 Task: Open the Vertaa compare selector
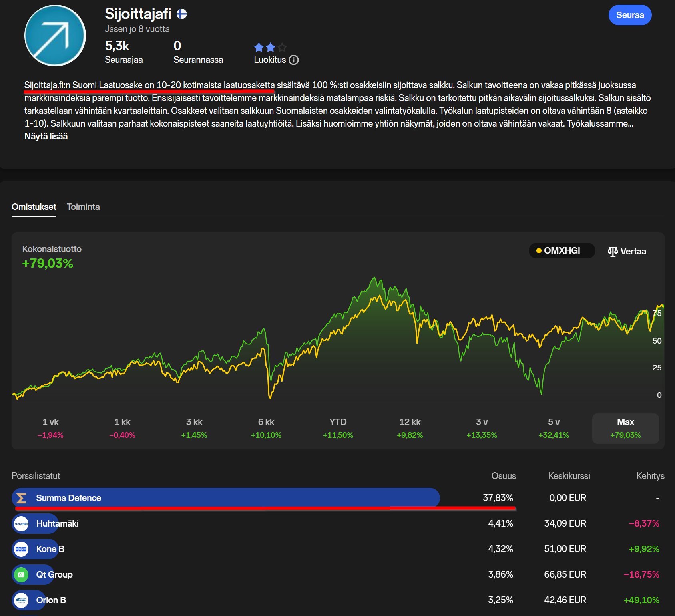pyautogui.click(x=627, y=251)
